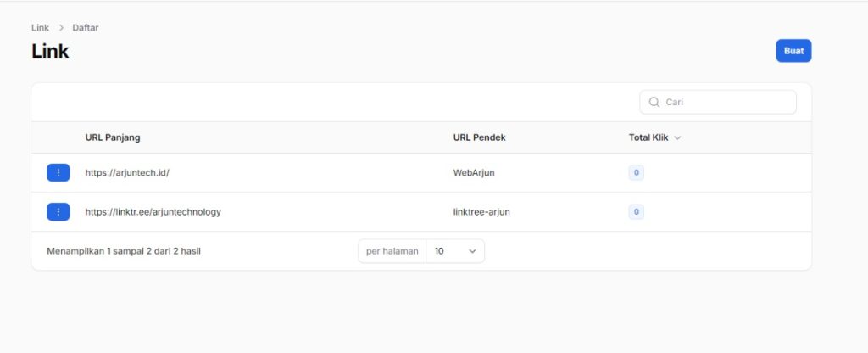This screenshot has height=353, width=868.
Task: Open the https://arjuntech.id/ long URL entry
Action: tap(127, 172)
